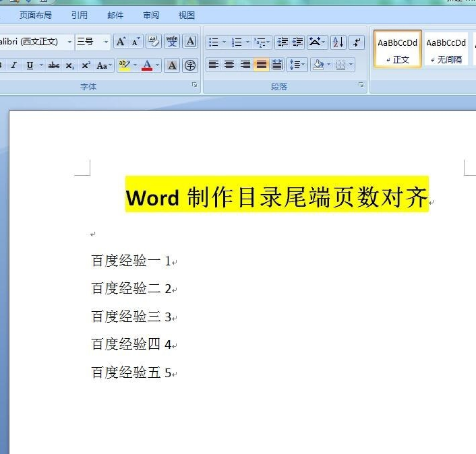
Task: Open the bullet library dropdown arrow
Action: [x=225, y=42]
